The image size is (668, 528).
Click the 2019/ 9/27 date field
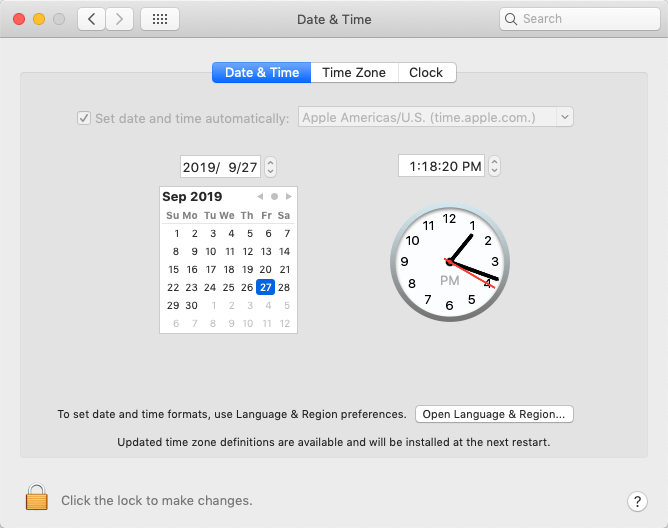pos(220,167)
